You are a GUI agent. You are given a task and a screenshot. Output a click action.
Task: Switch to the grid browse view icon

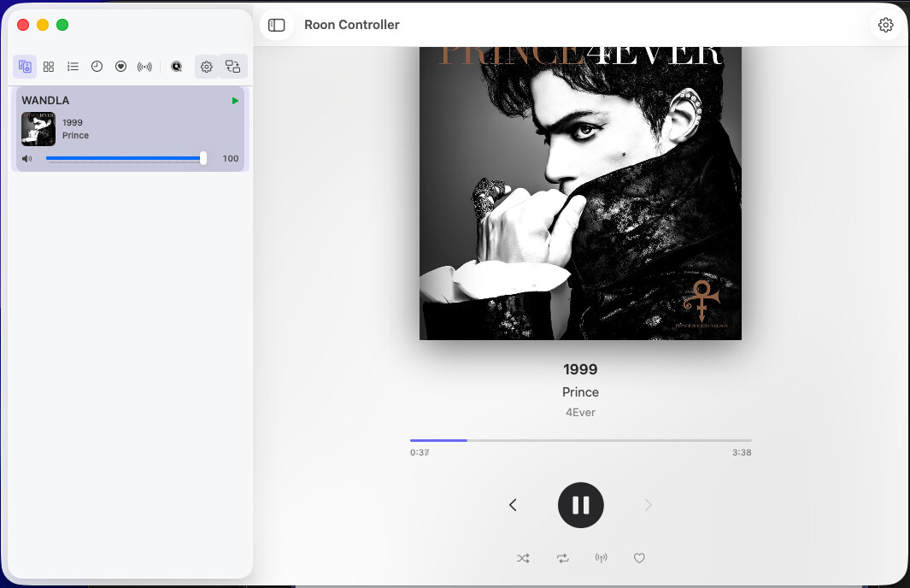[x=49, y=67]
